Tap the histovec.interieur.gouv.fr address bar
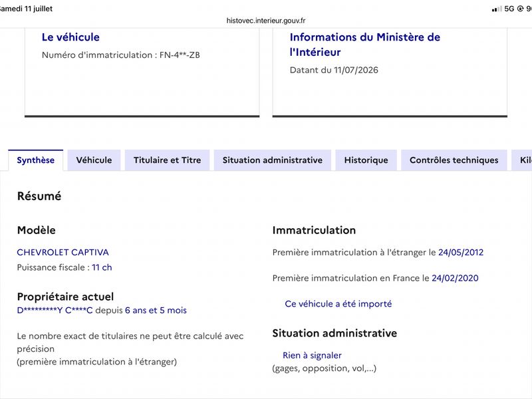532x399 pixels. click(266, 21)
